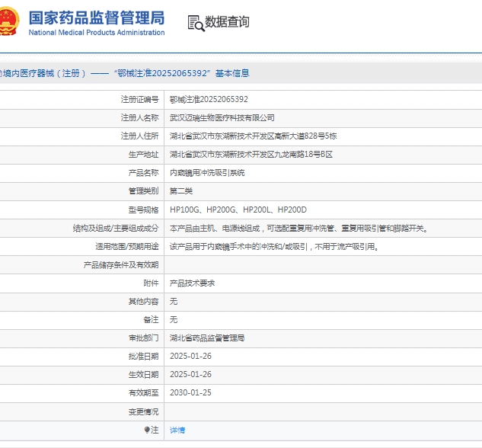This screenshot has width=482, height=448.
Task: Click registrant name 武汉迈瑞生物医疗科技有限公司
Action: click(x=222, y=118)
